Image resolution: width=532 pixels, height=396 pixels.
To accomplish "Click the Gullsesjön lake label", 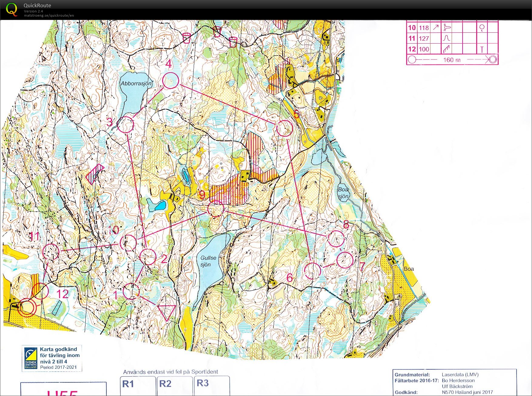I will click(208, 261).
